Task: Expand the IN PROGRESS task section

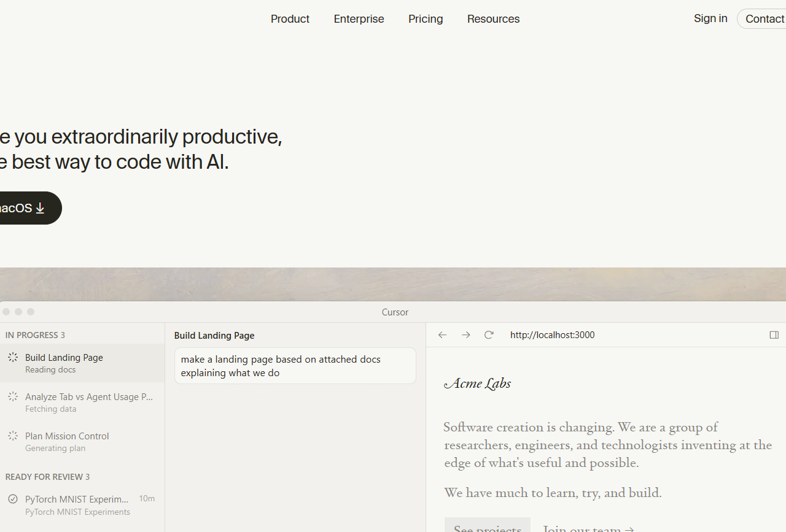Action: click(35, 335)
